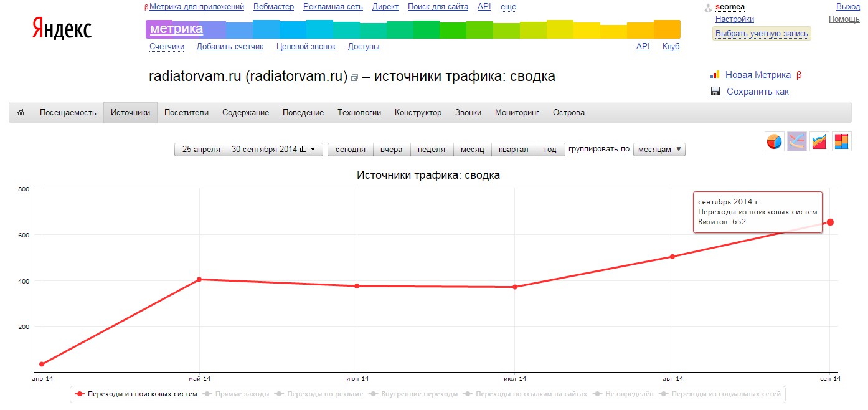Click the Выход logout link

point(848,7)
